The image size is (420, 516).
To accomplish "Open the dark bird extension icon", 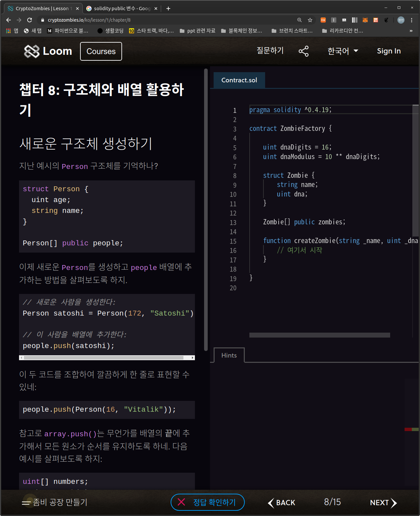I will point(386,20).
